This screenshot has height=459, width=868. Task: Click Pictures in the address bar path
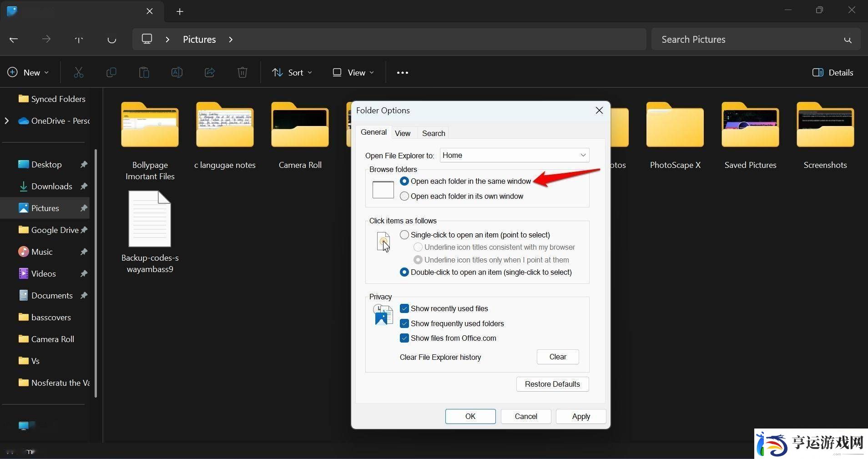click(199, 40)
